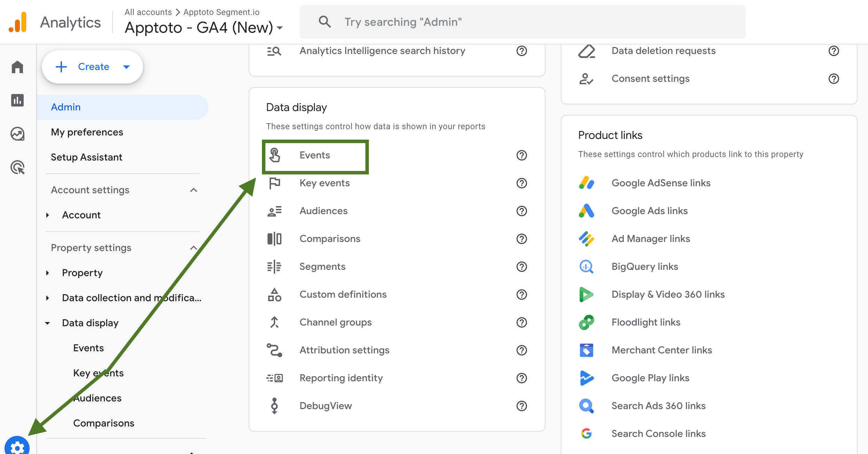Click the Ad Manager logo icon
868x454 pixels.
pyautogui.click(x=587, y=239)
